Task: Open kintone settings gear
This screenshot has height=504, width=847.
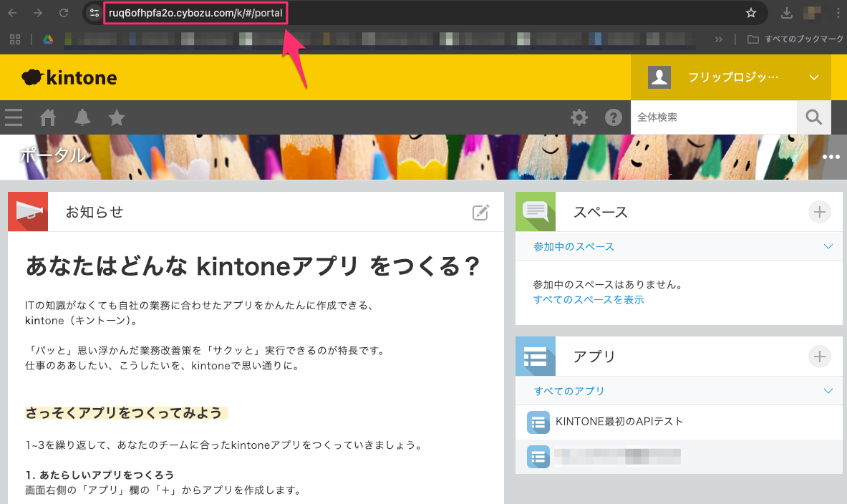Action: pos(579,117)
